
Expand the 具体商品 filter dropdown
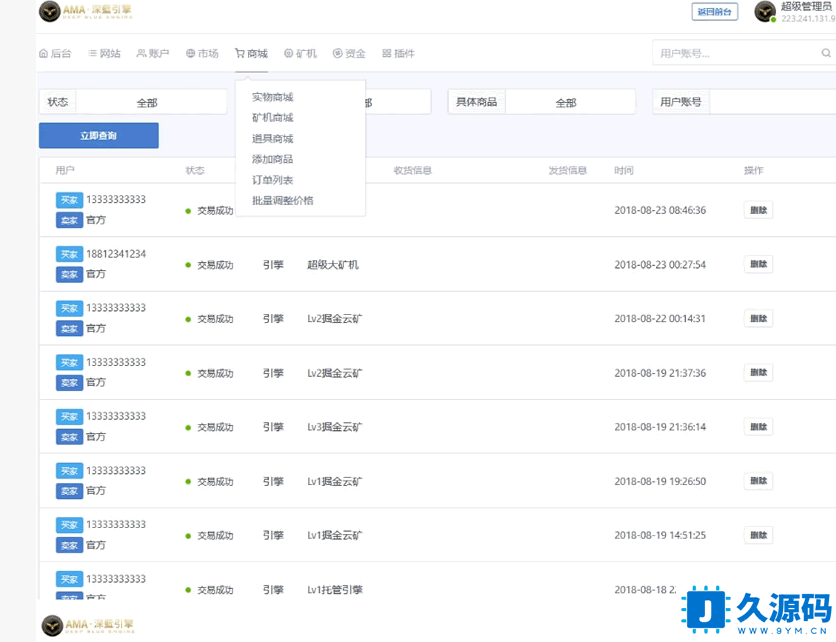pyautogui.click(x=569, y=102)
